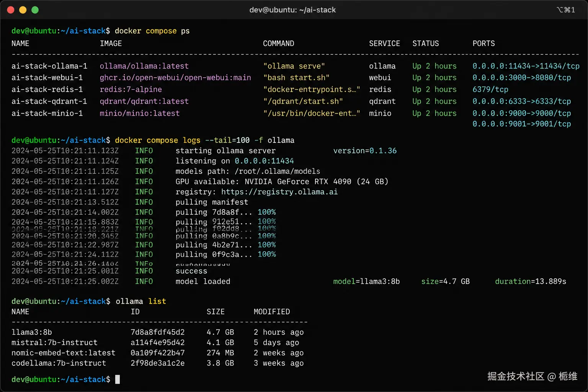This screenshot has height=392, width=588.
Task: Select the image minio/minio:latest
Action: coord(140,113)
